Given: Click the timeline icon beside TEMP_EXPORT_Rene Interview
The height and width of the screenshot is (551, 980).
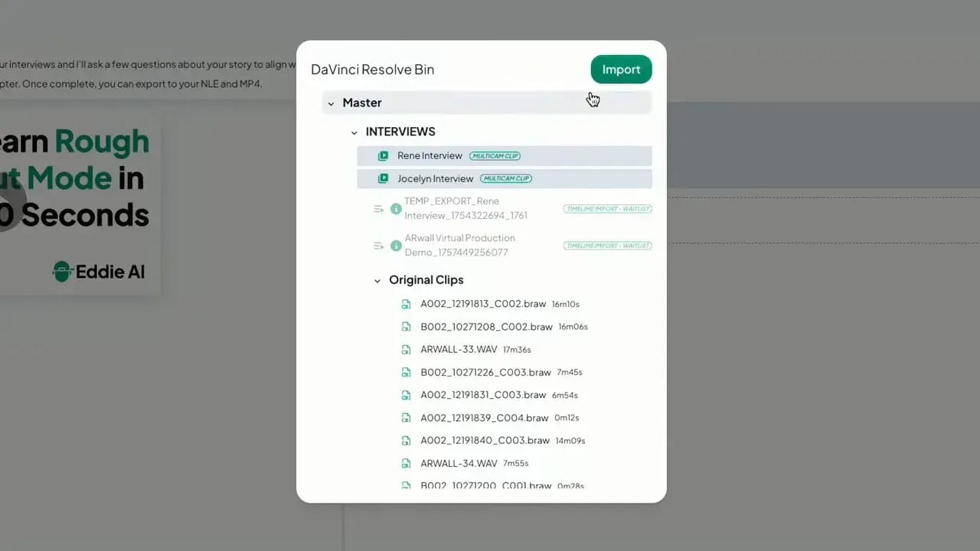Looking at the screenshot, I should 378,208.
